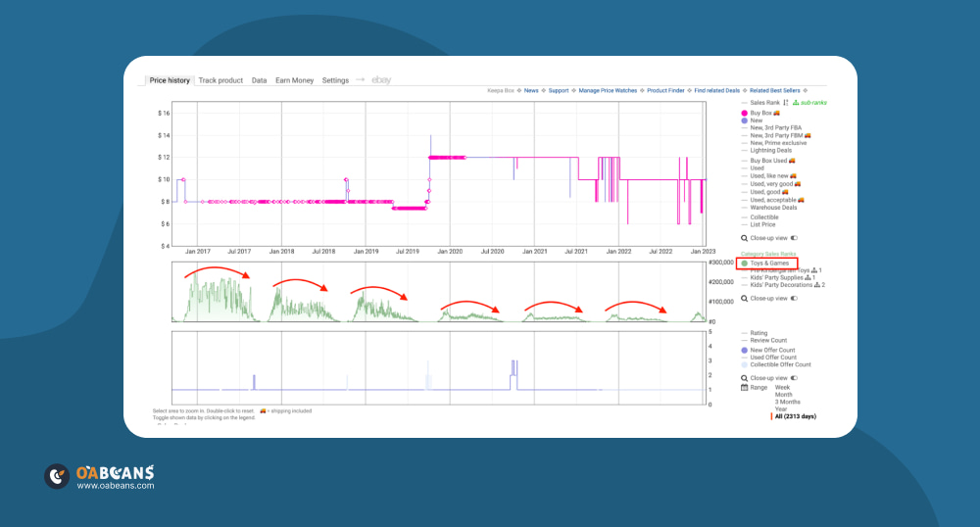Show Used, very good series
Screen dimensions: 980x527
(772, 184)
